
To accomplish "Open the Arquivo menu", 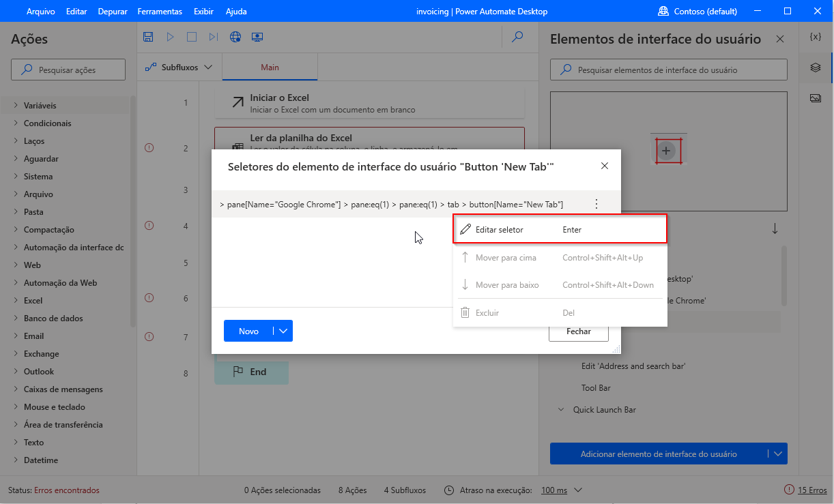I will (41, 12).
